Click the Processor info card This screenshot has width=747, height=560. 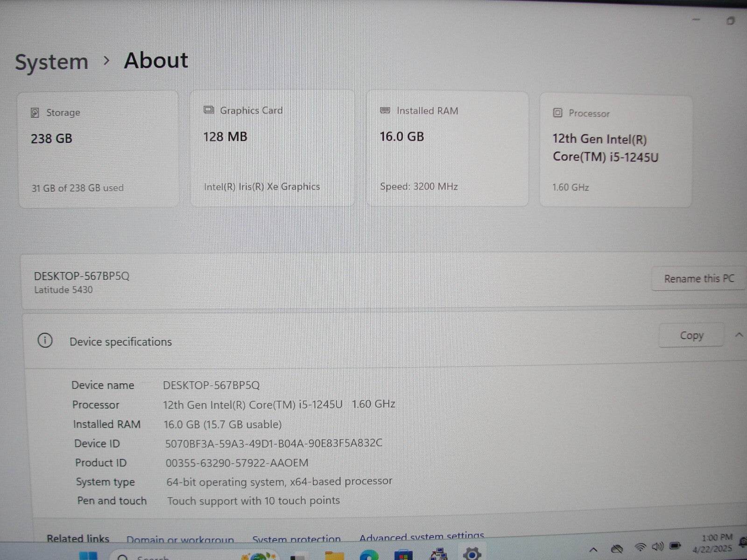coord(615,150)
